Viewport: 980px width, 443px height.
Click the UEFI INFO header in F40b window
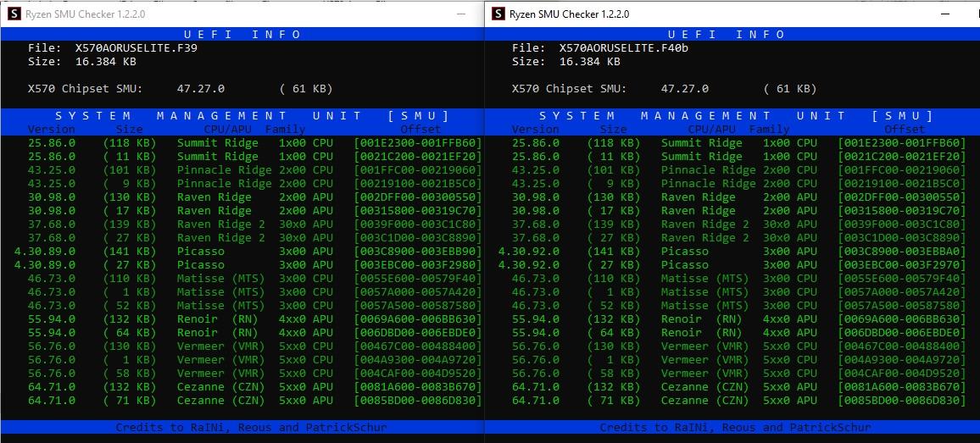[x=727, y=35]
